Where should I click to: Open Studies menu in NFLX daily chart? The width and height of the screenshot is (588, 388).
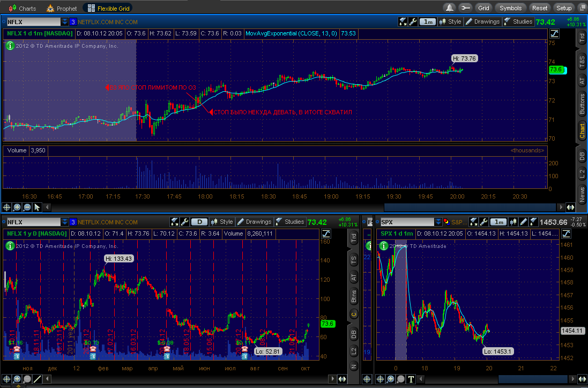290,222
